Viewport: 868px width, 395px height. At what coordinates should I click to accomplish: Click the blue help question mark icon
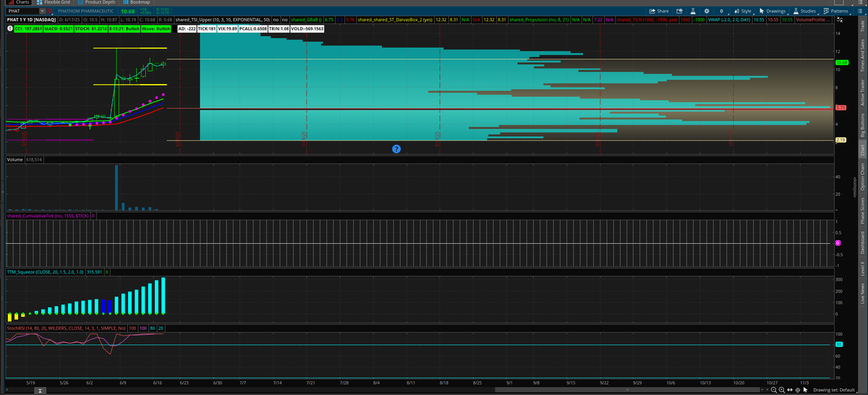396,148
